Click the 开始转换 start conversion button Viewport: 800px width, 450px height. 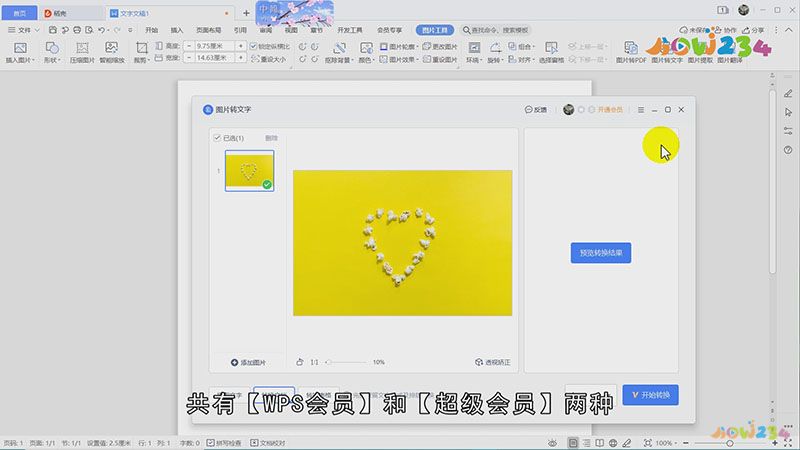coord(651,395)
